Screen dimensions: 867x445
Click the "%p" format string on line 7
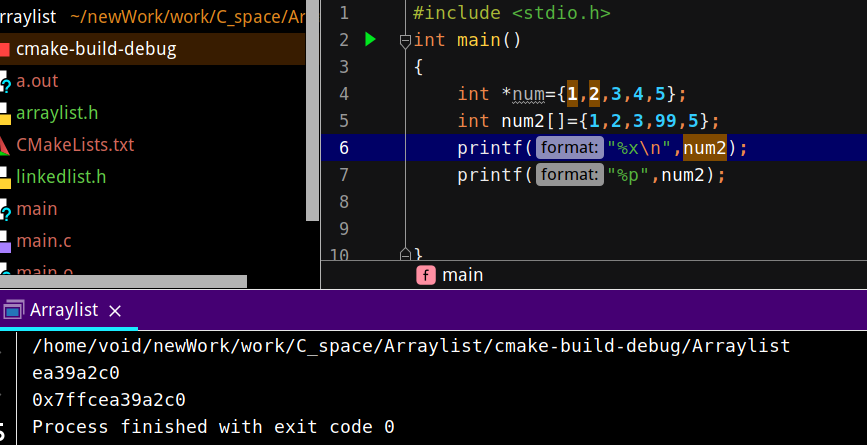pos(628,175)
